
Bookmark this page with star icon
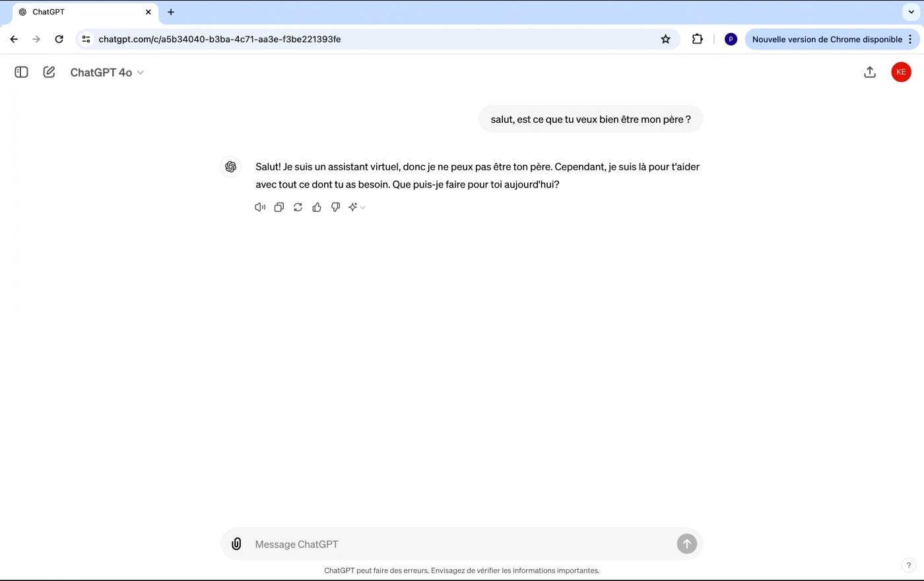click(665, 39)
